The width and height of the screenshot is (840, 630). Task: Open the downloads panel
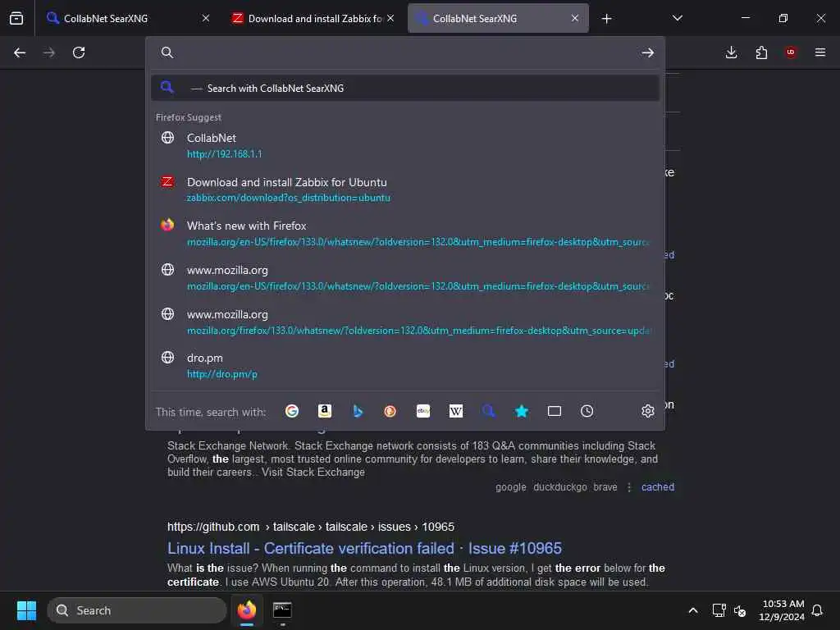(x=731, y=52)
